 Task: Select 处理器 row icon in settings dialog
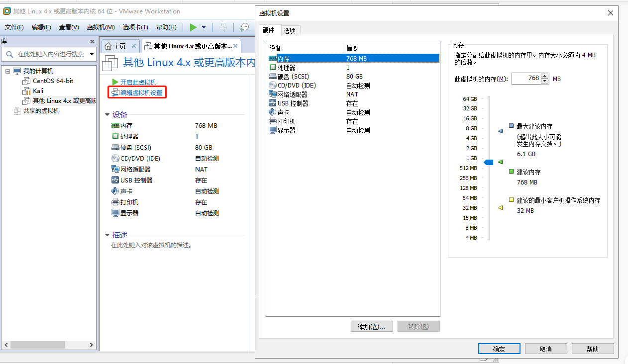[x=272, y=67]
